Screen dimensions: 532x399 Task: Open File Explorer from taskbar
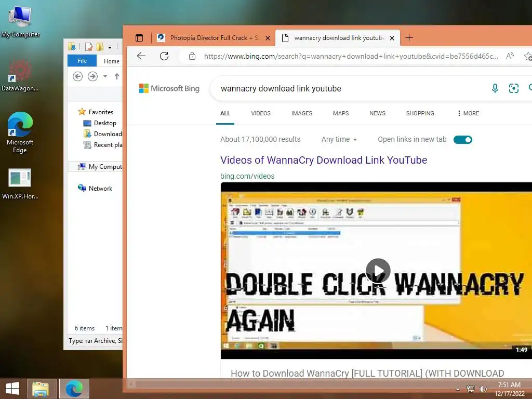click(x=41, y=389)
